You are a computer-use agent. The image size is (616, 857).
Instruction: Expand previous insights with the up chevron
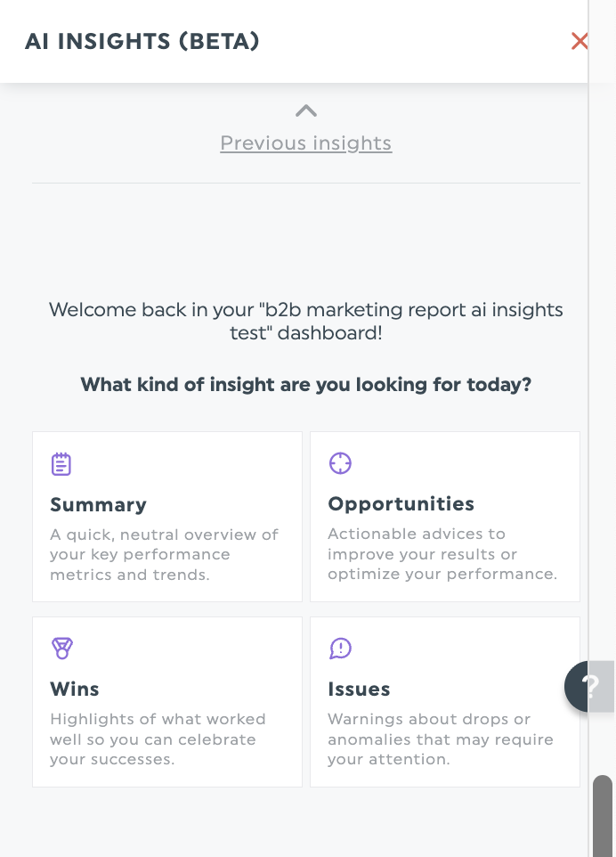tap(306, 111)
